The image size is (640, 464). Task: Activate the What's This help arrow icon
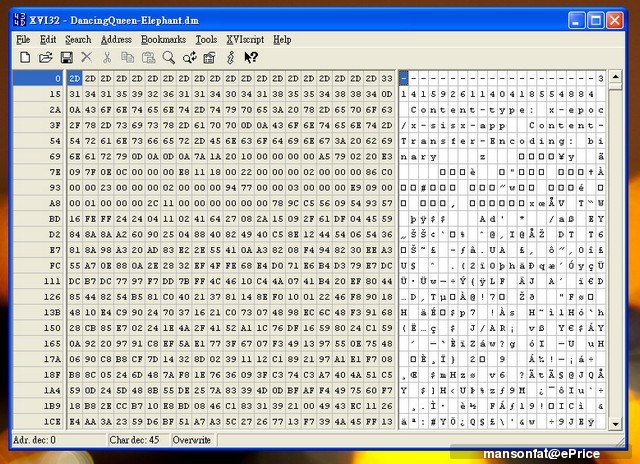pyautogui.click(x=251, y=58)
